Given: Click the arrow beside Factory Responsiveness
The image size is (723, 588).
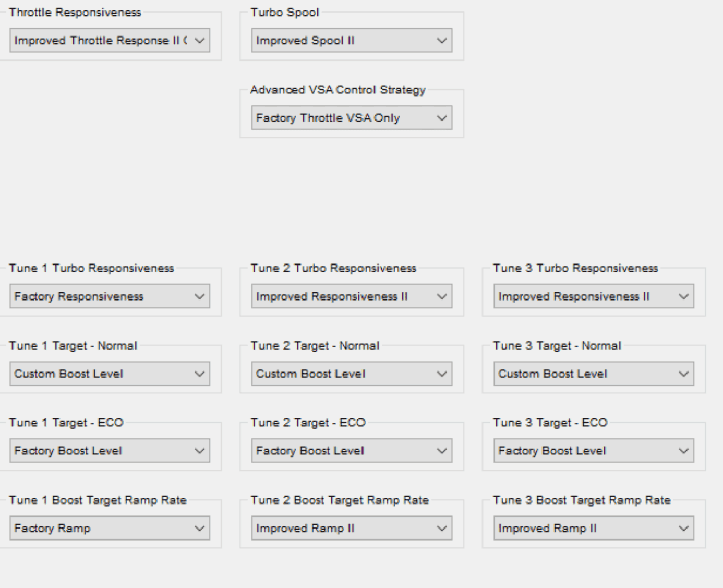Looking at the screenshot, I should click(x=199, y=296).
